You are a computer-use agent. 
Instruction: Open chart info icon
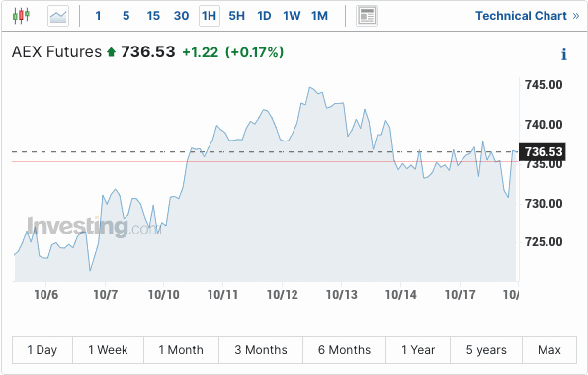(563, 54)
